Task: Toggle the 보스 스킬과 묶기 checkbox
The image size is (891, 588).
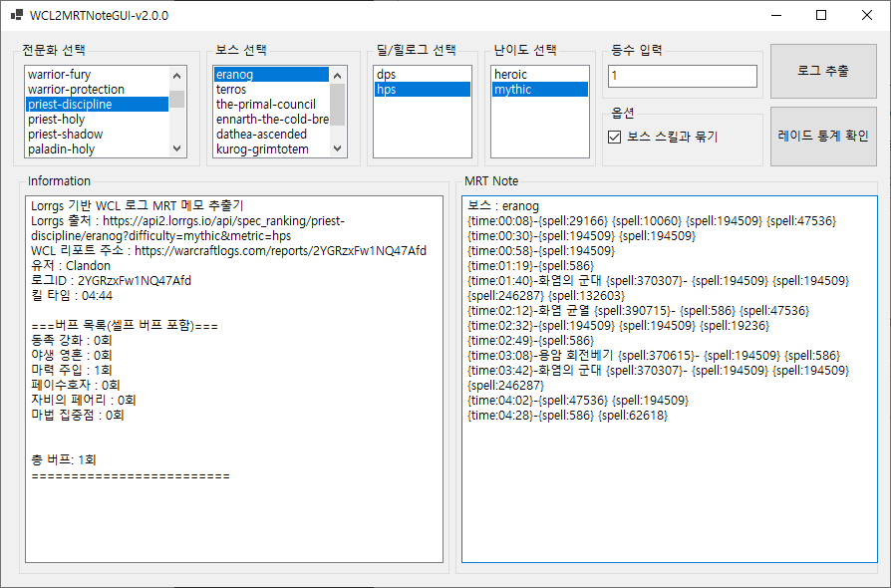Action: [x=614, y=137]
